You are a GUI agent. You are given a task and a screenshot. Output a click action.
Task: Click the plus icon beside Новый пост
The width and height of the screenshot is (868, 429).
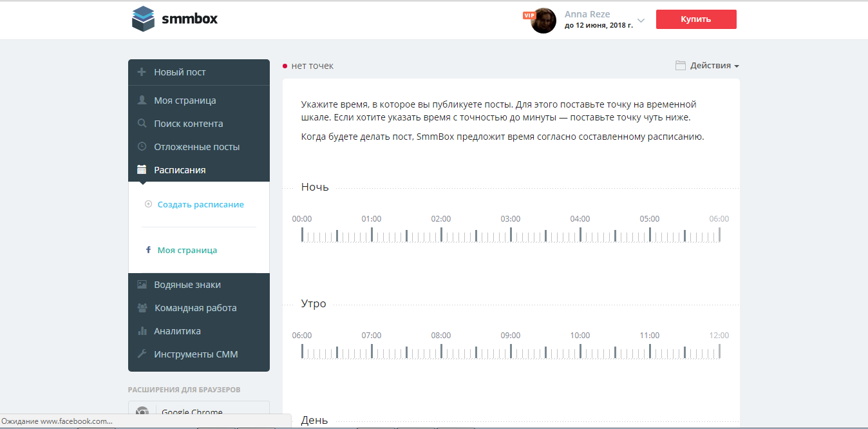pos(142,72)
